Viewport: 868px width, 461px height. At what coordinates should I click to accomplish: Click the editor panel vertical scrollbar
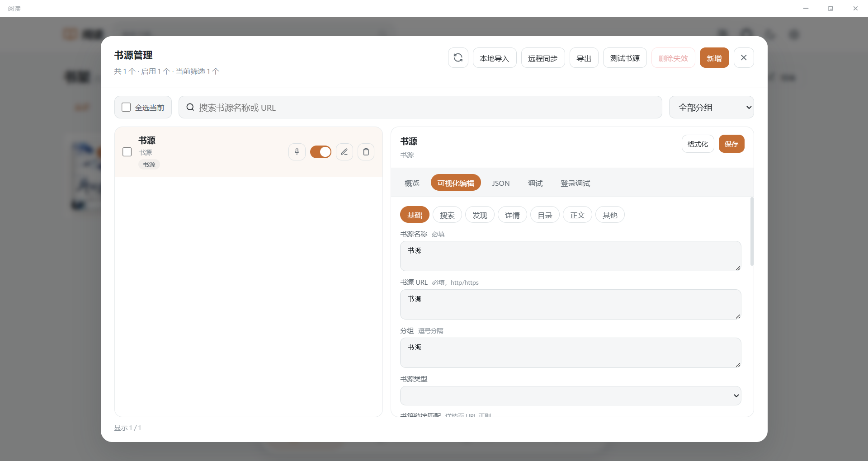tap(752, 231)
